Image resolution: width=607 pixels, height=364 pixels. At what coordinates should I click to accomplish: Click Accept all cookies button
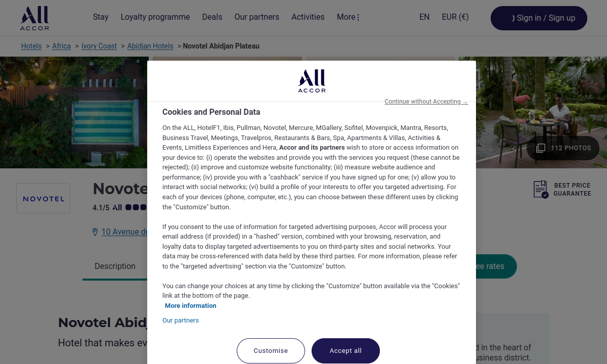[345, 351]
